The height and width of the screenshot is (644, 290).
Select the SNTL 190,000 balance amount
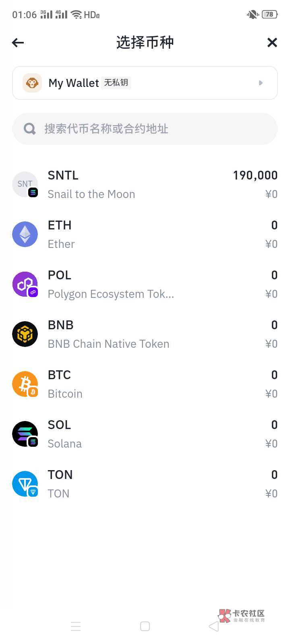[255, 175]
